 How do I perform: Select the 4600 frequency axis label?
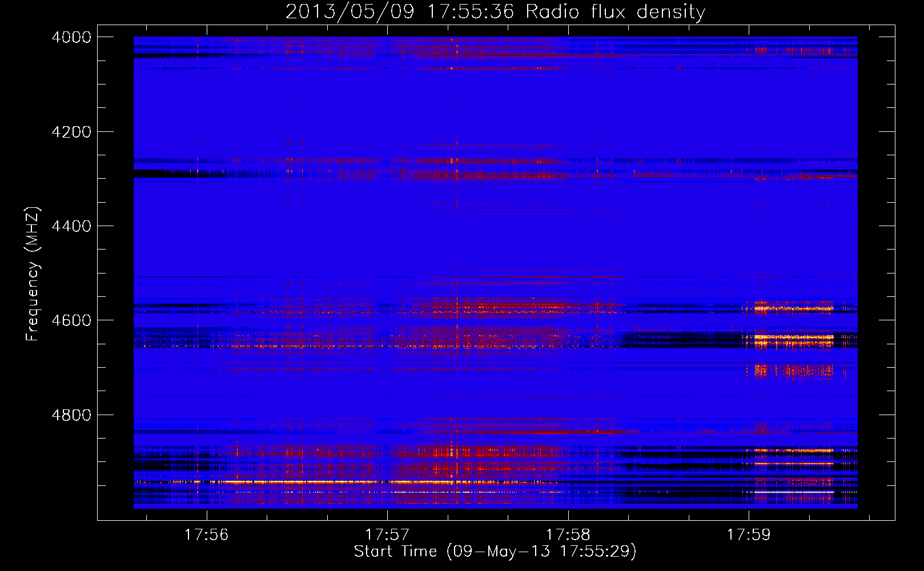point(71,320)
